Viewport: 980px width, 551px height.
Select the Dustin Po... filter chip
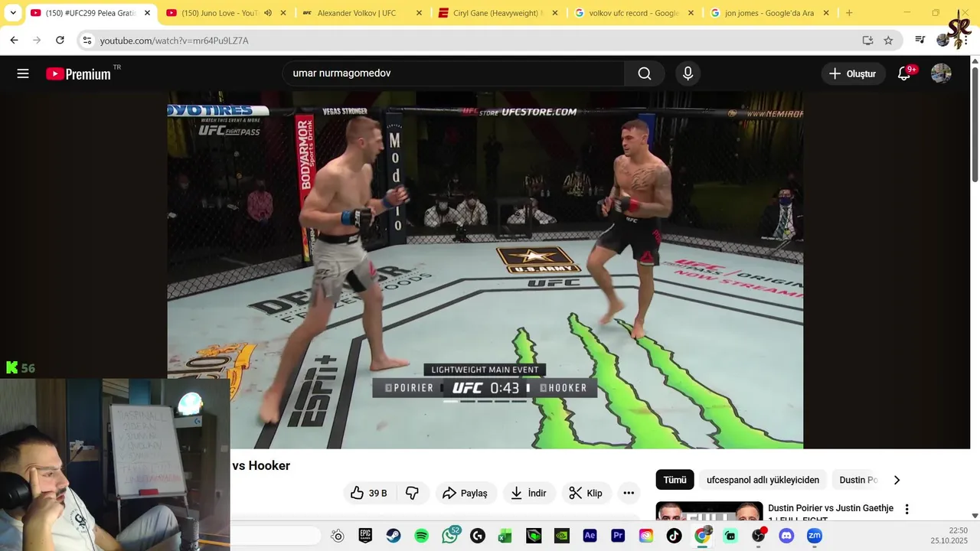click(x=857, y=480)
